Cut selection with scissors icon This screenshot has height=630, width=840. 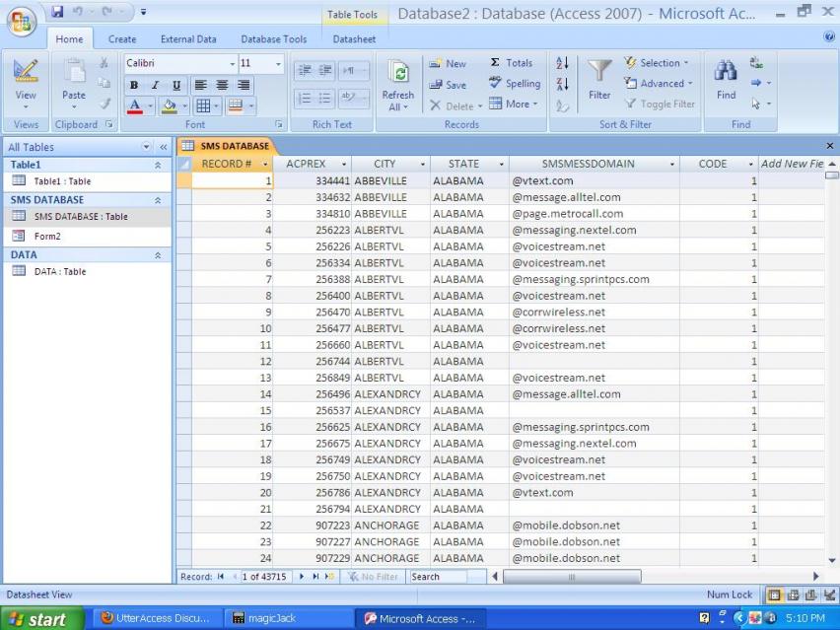(104, 63)
